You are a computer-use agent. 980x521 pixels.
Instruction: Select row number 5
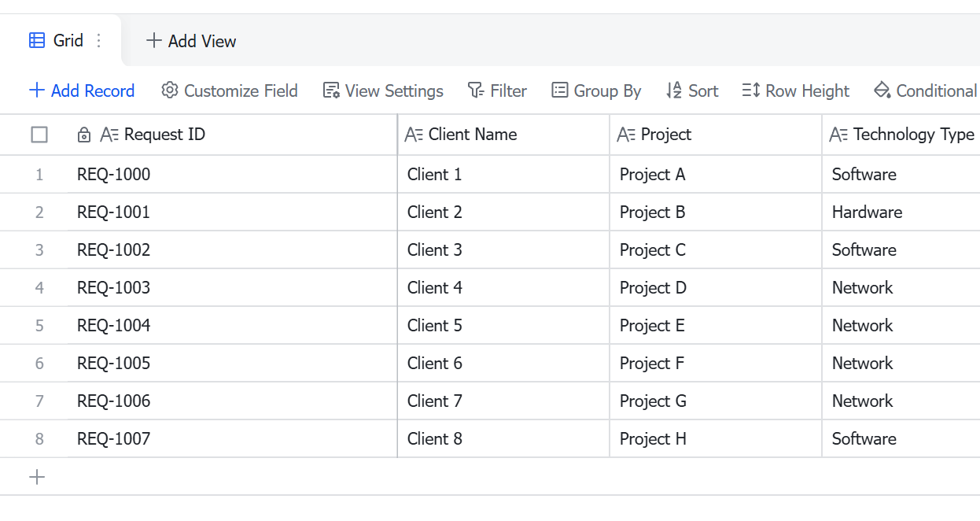click(x=39, y=325)
